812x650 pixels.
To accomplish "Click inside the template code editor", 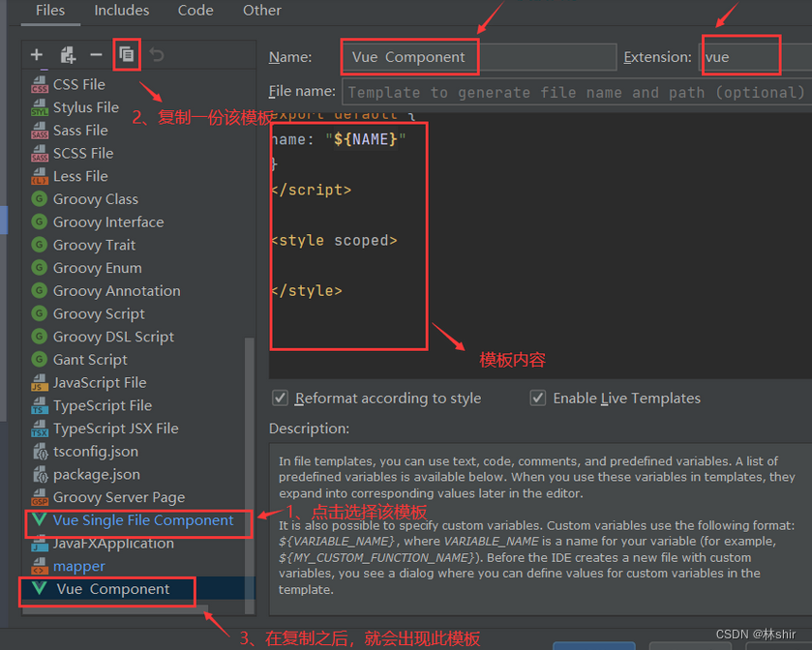I will pyautogui.click(x=540, y=246).
